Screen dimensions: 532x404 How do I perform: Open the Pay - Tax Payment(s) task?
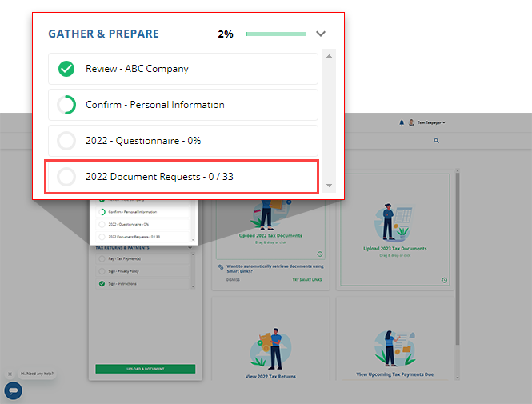(x=142, y=259)
